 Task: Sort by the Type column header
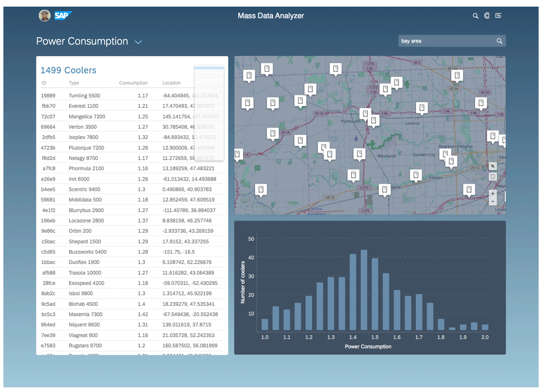[74, 83]
